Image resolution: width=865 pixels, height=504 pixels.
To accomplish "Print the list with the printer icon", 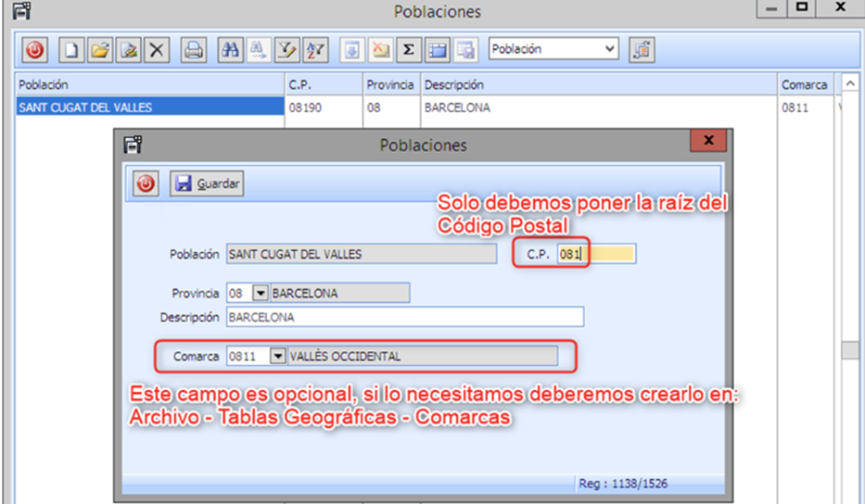I will pyautogui.click(x=193, y=50).
